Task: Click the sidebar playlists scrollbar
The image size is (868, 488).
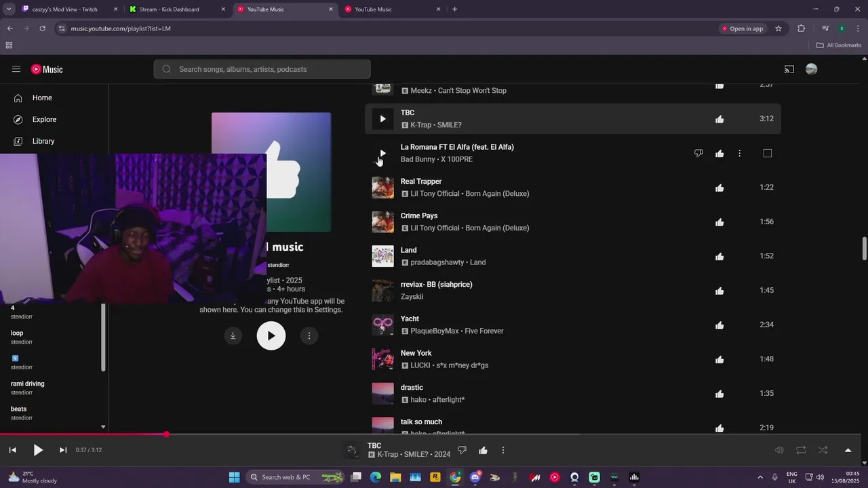Action: pyautogui.click(x=103, y=337)
